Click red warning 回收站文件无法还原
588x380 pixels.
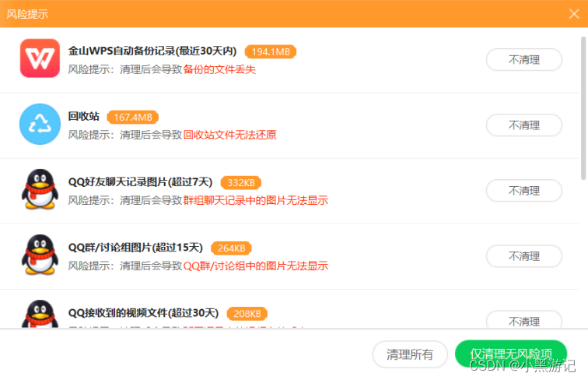[x=230, y=135]
